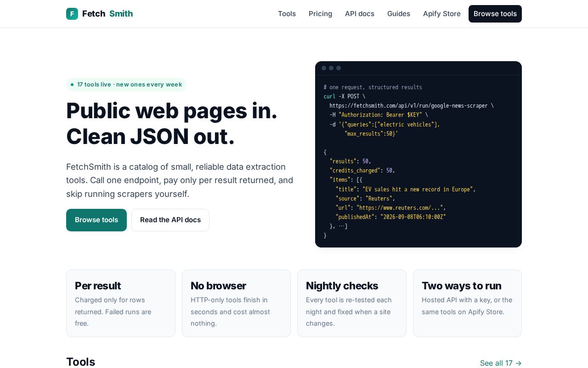The width and height of the screenshot is (588, 368).
Task: Click the '"results": 50' JSON line
Action: 350,161
